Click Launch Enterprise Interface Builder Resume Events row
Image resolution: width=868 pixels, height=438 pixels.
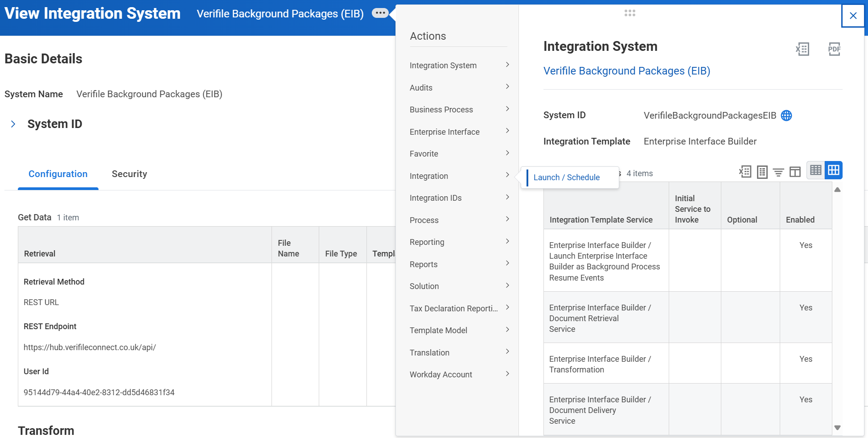click(687, 261)
